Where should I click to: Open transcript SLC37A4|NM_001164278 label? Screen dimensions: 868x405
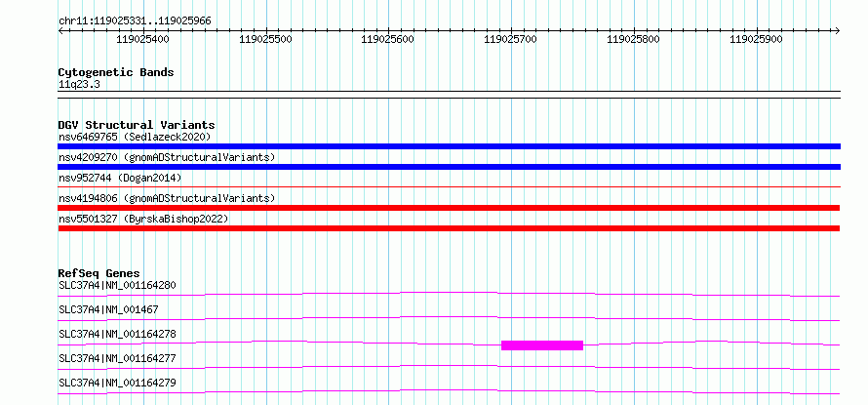117,334
